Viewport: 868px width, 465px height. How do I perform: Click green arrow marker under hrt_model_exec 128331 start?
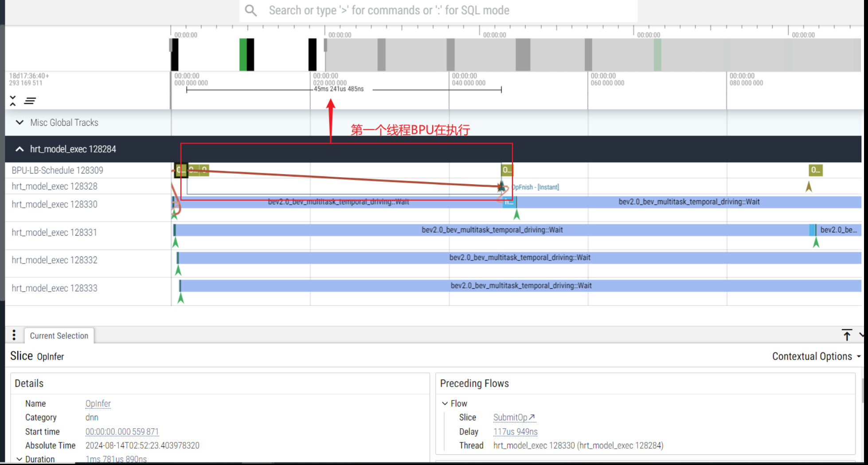pos(176,242)
